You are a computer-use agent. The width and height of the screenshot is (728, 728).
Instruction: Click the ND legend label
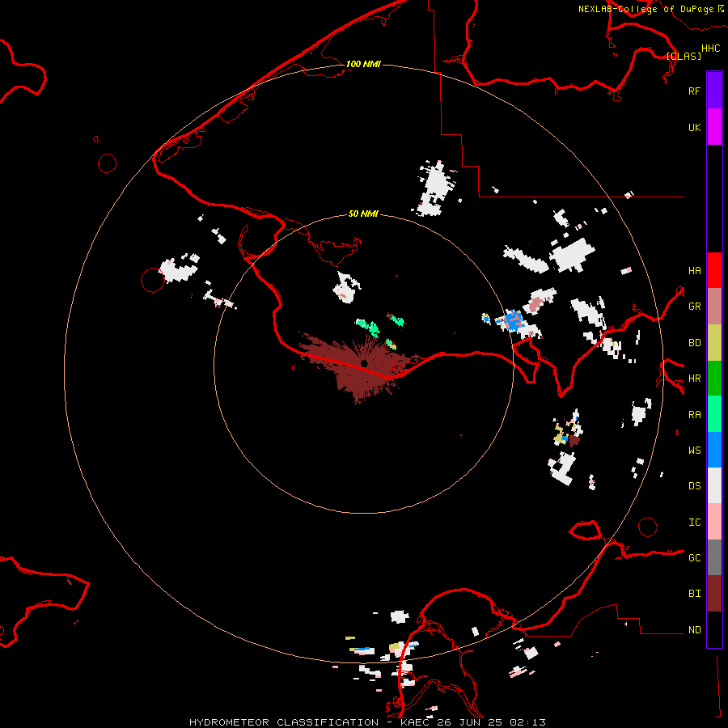(x=694, y=630)
